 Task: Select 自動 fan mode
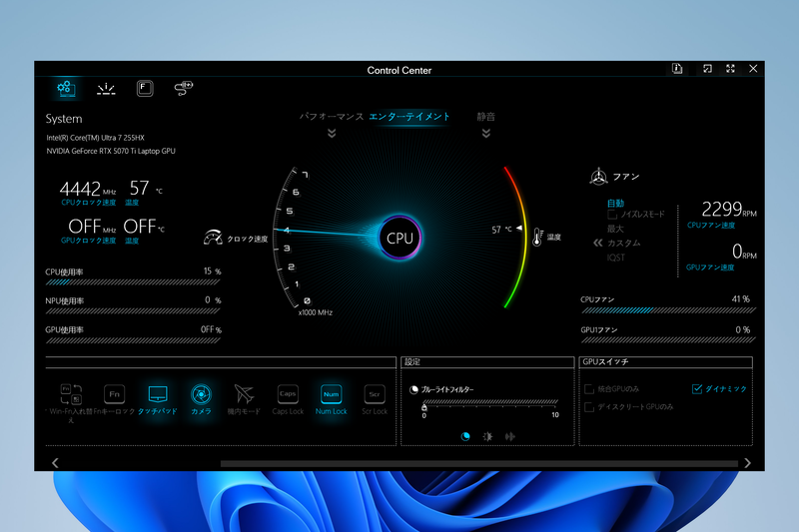tap(615, 204)
